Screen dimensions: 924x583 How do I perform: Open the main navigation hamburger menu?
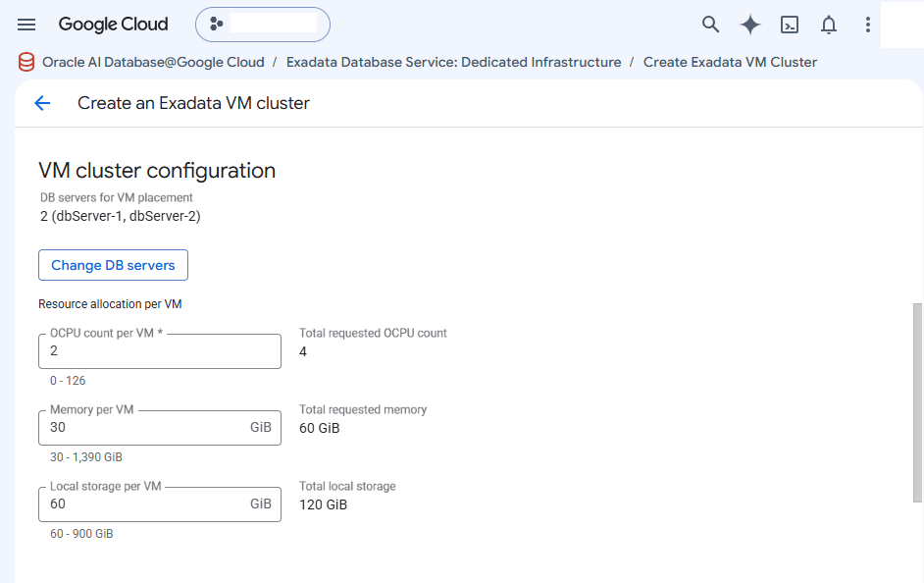point(26,25)
